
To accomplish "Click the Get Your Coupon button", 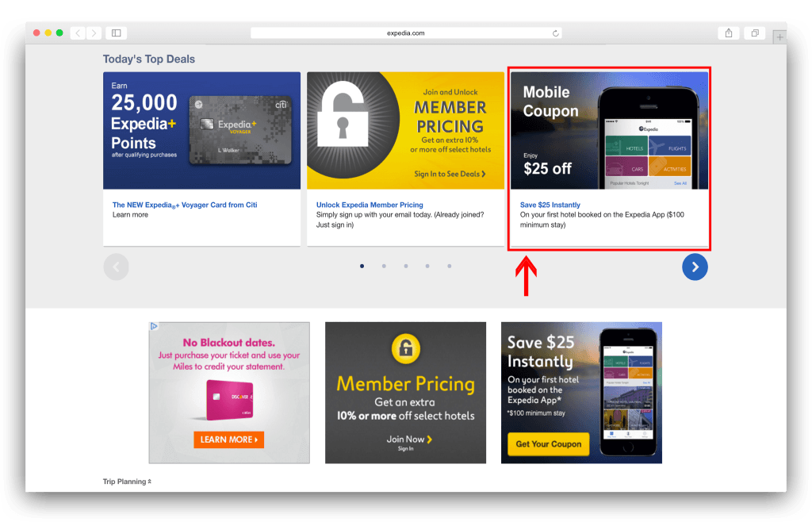I will [549, 443].
